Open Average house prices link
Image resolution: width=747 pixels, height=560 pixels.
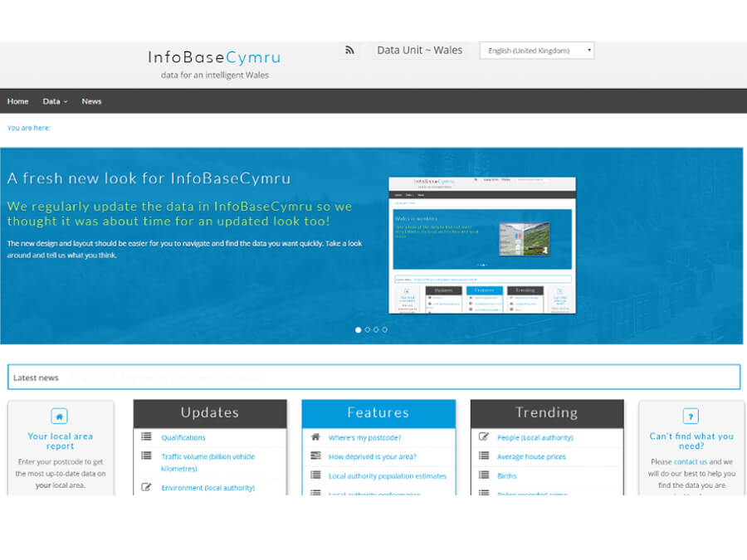point(532,456)
